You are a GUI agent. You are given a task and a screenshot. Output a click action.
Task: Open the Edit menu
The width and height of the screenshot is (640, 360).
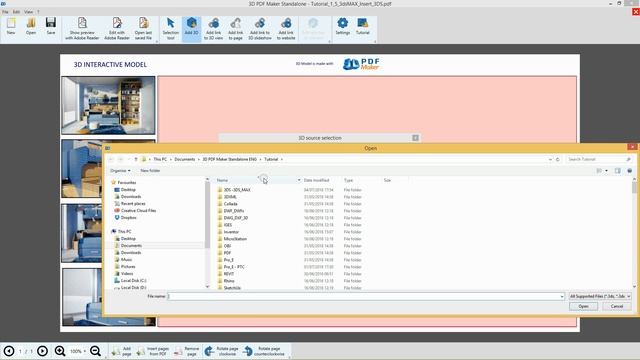[x=16, y=12]
